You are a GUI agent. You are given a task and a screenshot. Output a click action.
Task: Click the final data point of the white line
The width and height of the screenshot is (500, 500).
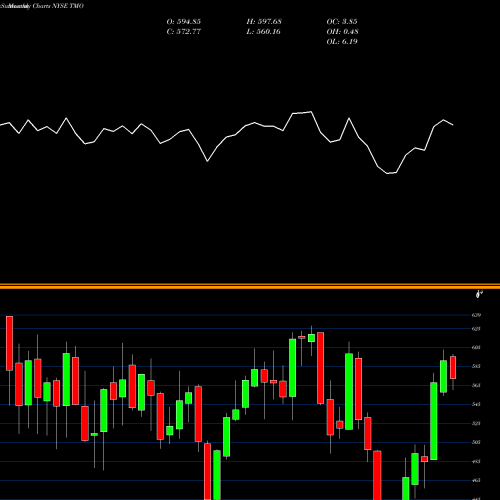point(453,125)
